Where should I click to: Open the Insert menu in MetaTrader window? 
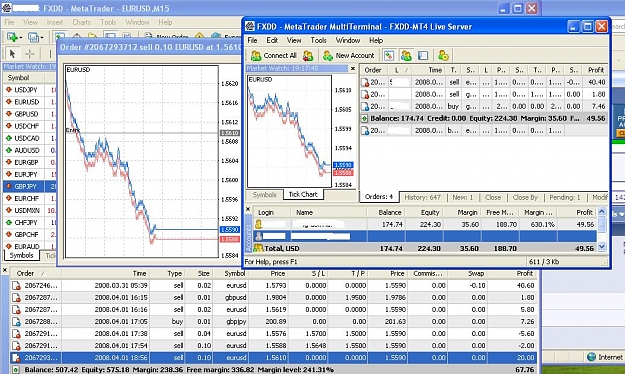coord(55,22)
